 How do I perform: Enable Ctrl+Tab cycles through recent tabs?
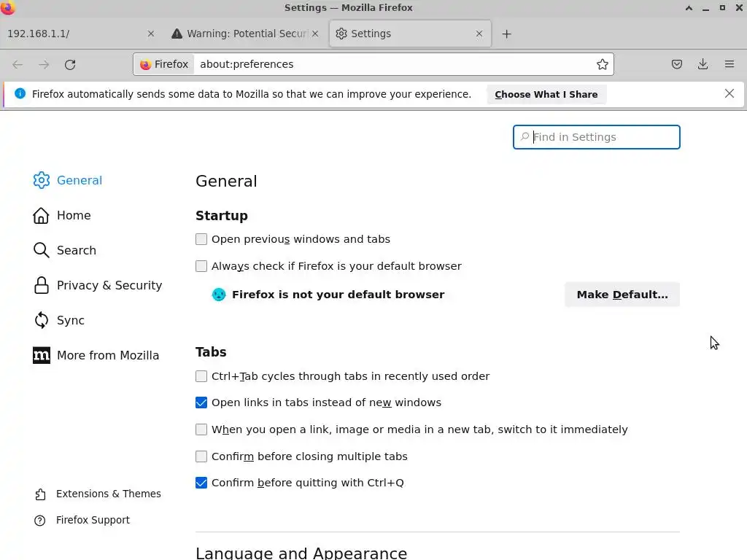click(201, 376)
